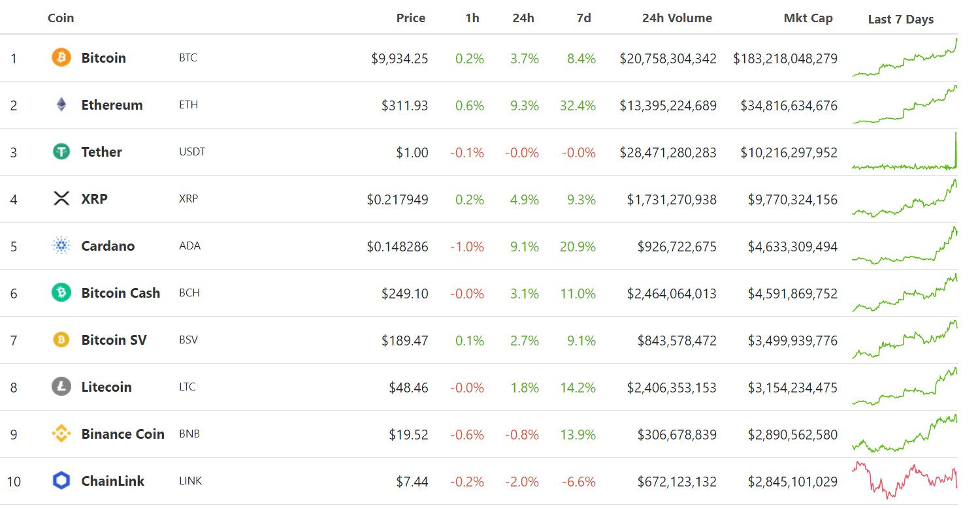
Task: Click the XRP logo icon
Action: (61, 198)
